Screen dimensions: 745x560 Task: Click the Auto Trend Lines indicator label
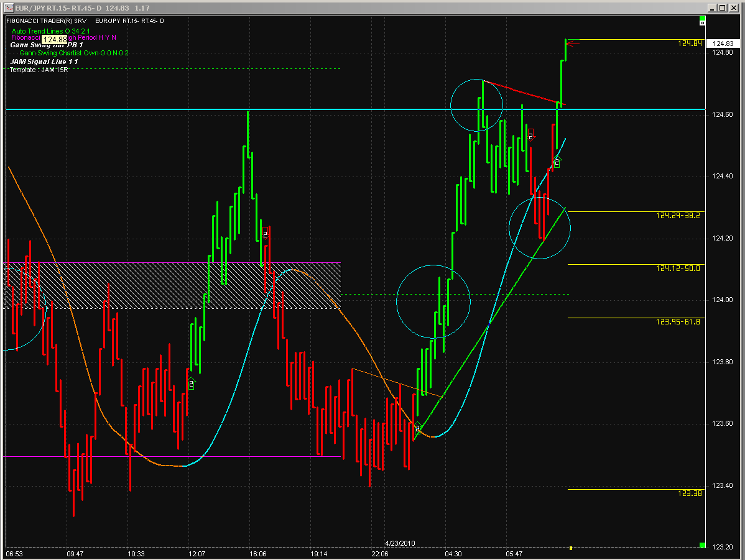50,31
